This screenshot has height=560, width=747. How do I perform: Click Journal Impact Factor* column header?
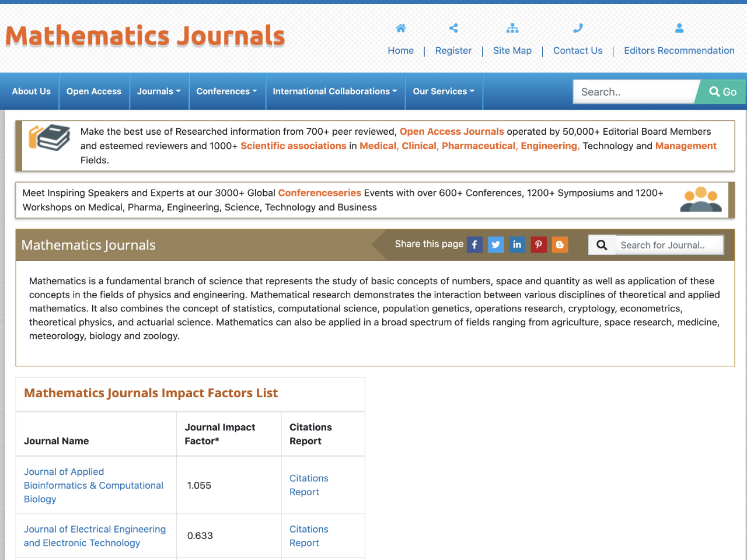(x=220, y=434)
